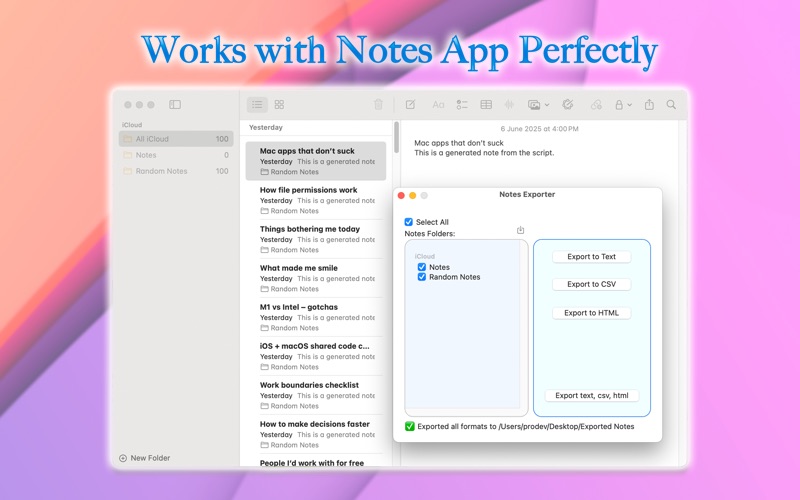Open note People I'd work with for free

pyautogui.click(x=316, y=461)
